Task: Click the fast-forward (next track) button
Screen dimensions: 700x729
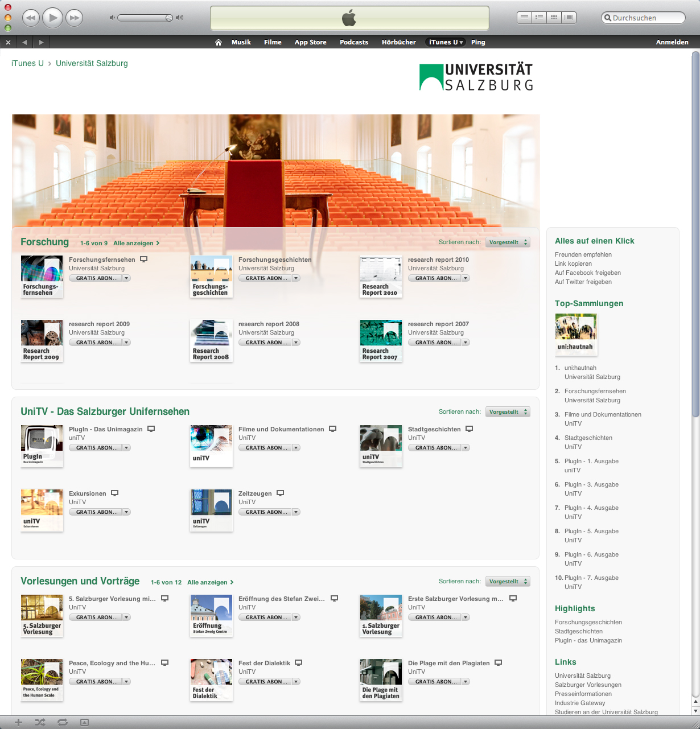Action: click(74, 18)
